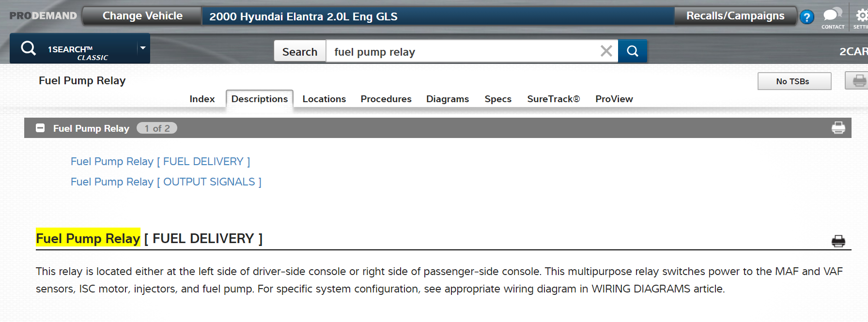Open Recalls/Campaigns

pyautogui.click(x=735, y=16)
